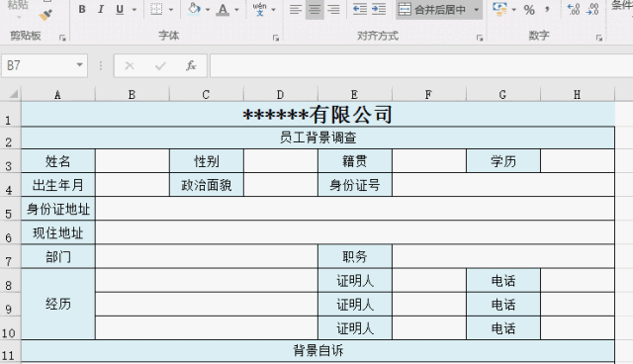Viewport: 633px width, 364px height.
Task: Open the 字体 font dialog launcher
Action: pyautogui.click(x=276, y=38)
